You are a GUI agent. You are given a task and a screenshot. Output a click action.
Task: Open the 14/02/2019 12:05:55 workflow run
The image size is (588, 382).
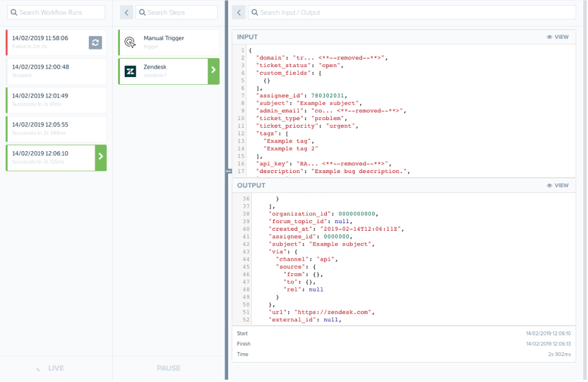[56, 128]
